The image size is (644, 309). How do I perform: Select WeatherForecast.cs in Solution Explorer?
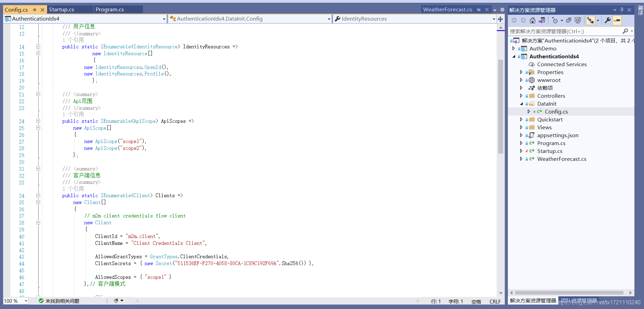coord(562,159)
